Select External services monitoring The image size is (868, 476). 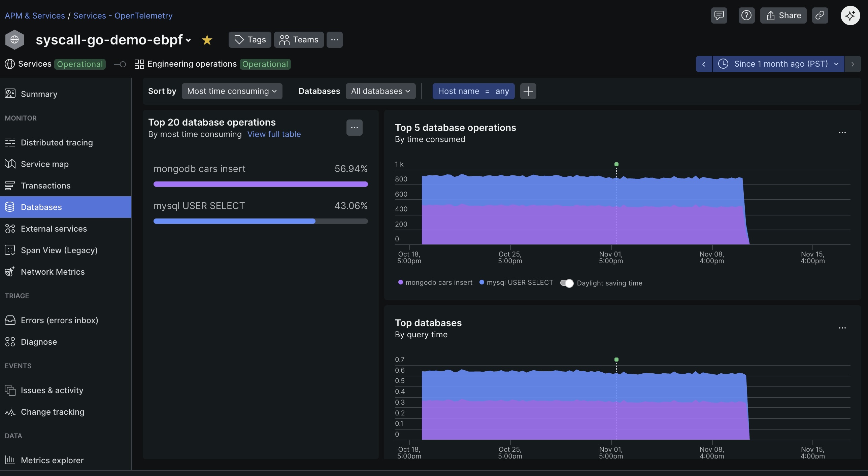point(54,228)
